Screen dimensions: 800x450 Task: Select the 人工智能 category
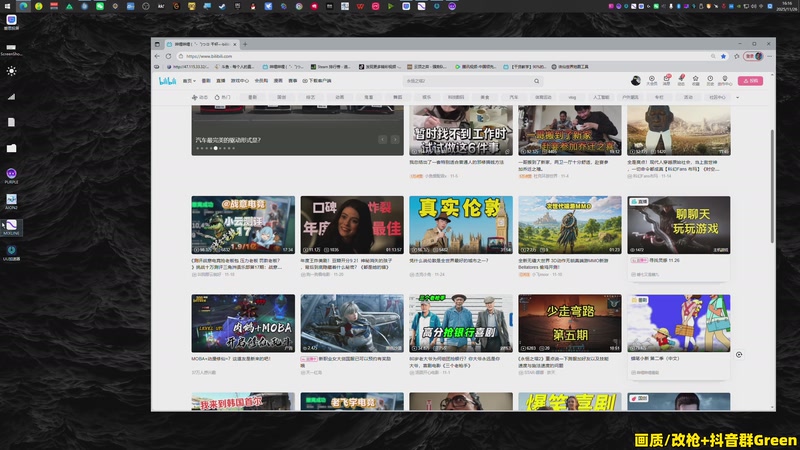click(601, 97)
